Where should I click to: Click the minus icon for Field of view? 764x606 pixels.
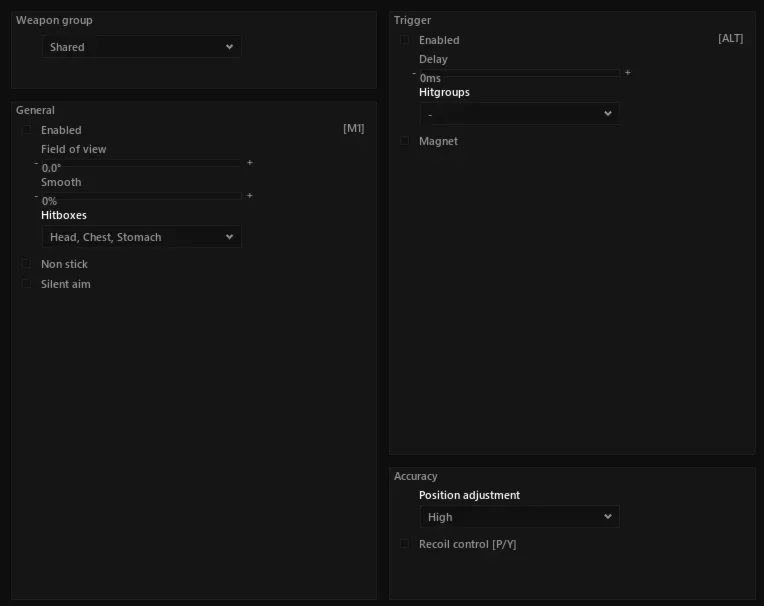[36, 163]
